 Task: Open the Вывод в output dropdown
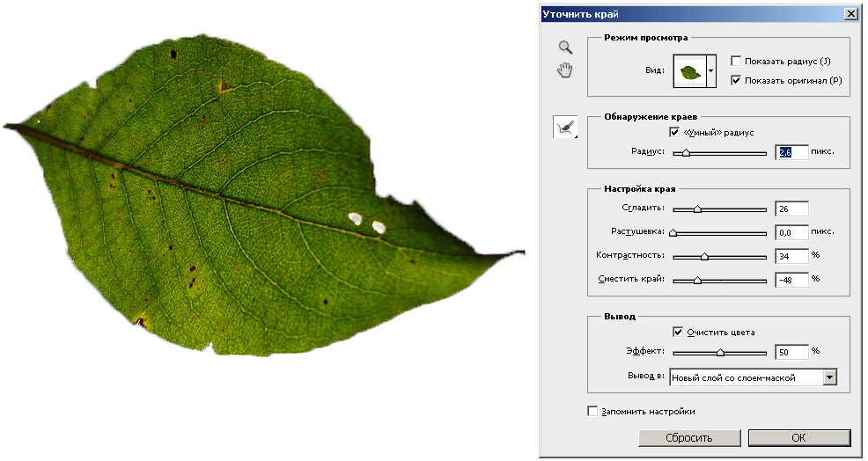point(753,377)
